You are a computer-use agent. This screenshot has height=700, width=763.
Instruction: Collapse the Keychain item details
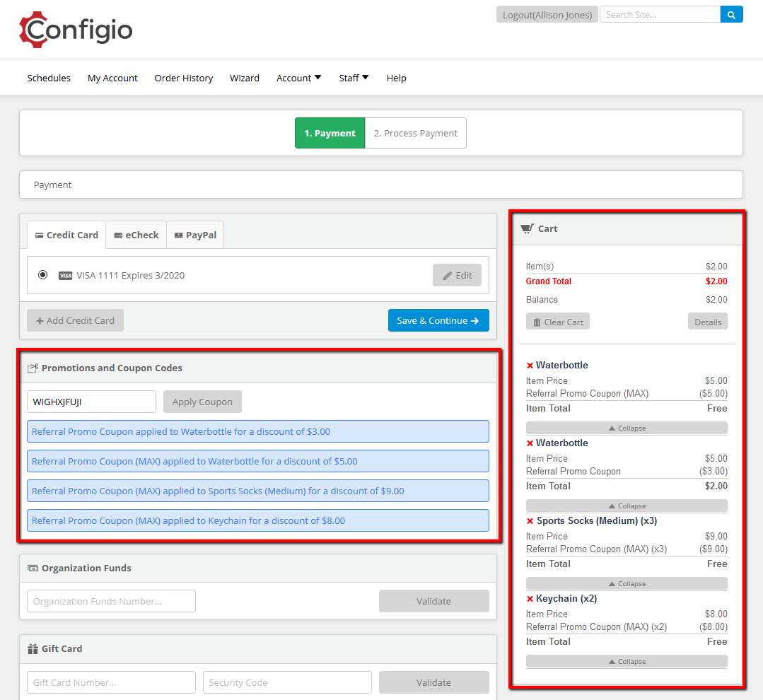coord(627,662)
